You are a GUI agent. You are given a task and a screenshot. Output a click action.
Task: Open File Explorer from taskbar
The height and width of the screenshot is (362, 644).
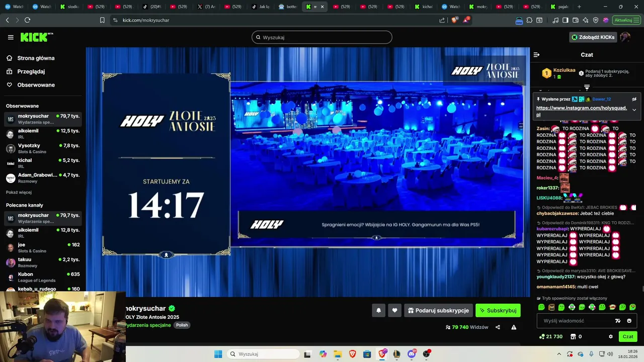click(x=338, y=354)
